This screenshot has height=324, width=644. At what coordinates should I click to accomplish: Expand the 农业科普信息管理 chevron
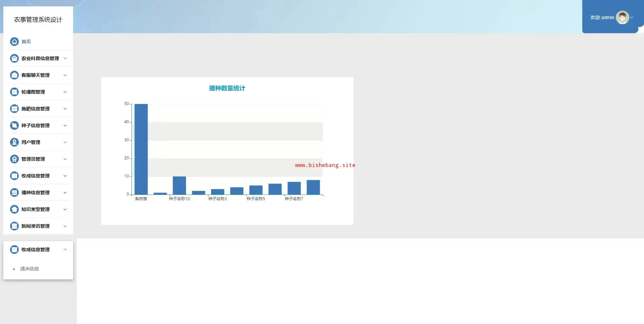tap(65, 58)
